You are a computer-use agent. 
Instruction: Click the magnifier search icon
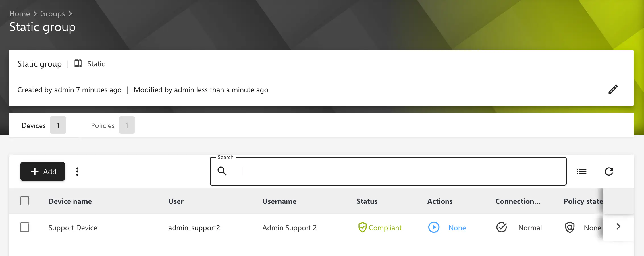pos(222,171)
